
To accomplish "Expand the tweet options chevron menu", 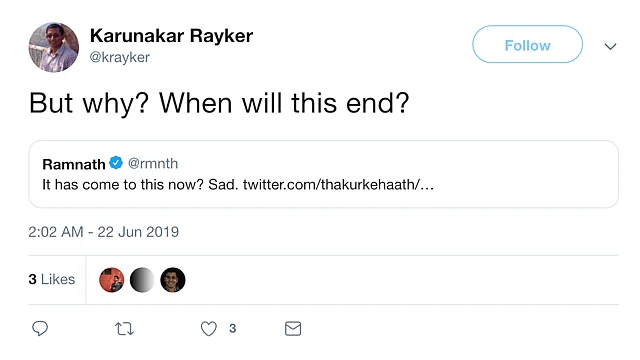I will coord(610,47).
